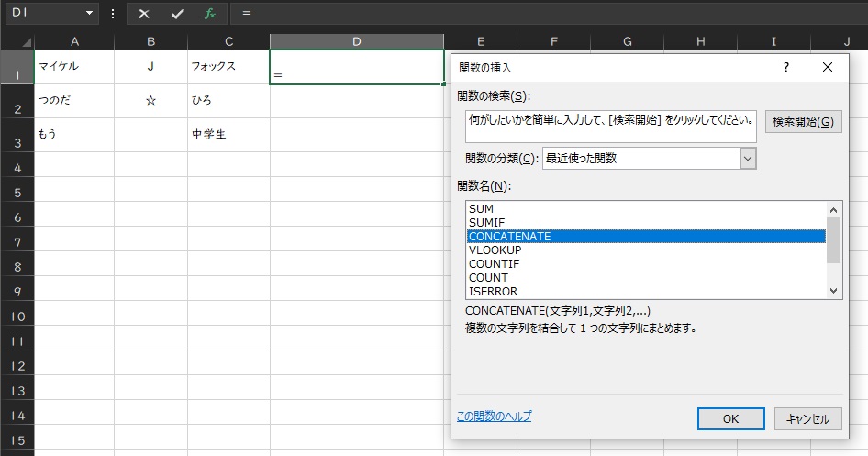The width and height of the screenshot is (868, 456).
Task: Click cell containing フォックス
Action: coord(228,67)
